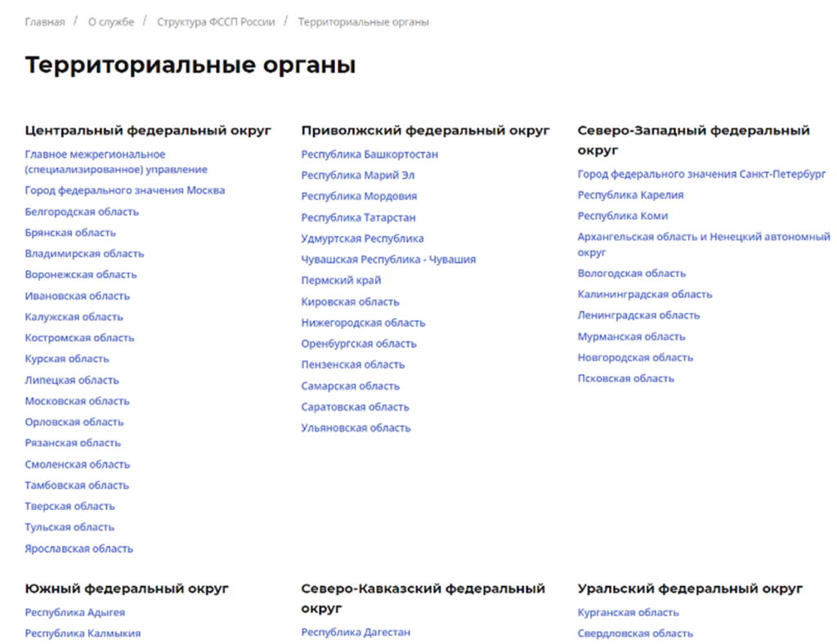837x644 pixels.
Task: Open Город федерального значения Санкт-Петербург
Action: 701,174
